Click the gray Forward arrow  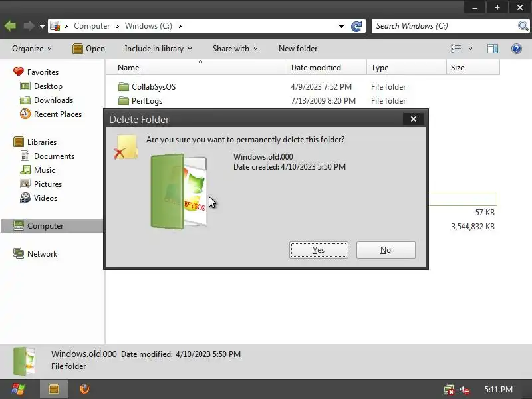[29, 26]
